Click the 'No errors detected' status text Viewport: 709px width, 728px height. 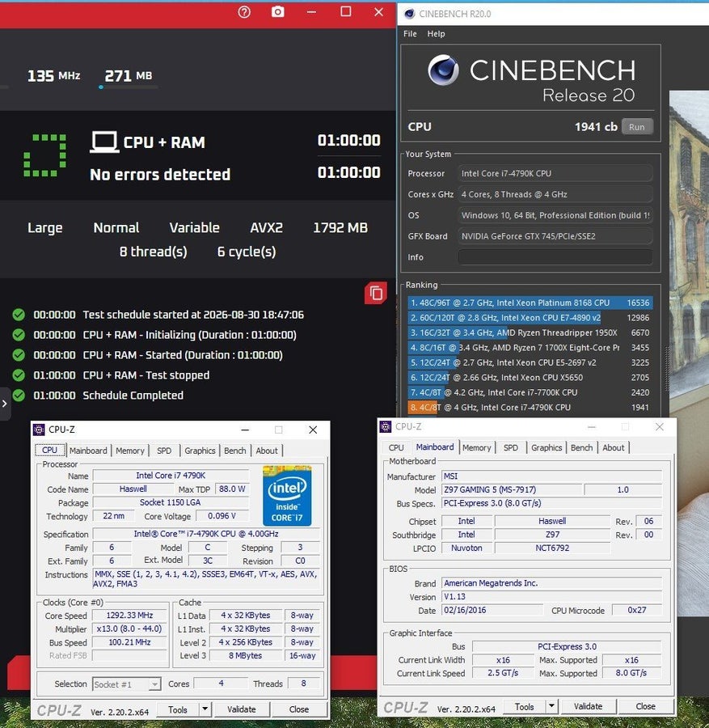point(160,175)
